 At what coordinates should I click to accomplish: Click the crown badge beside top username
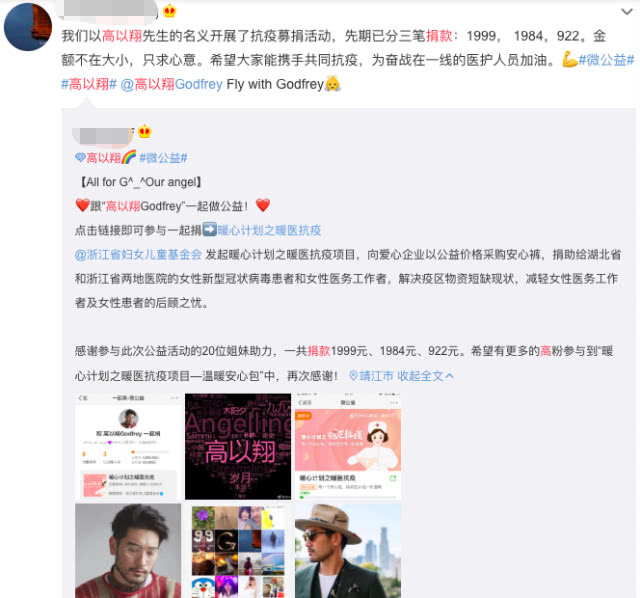point(169,11)
